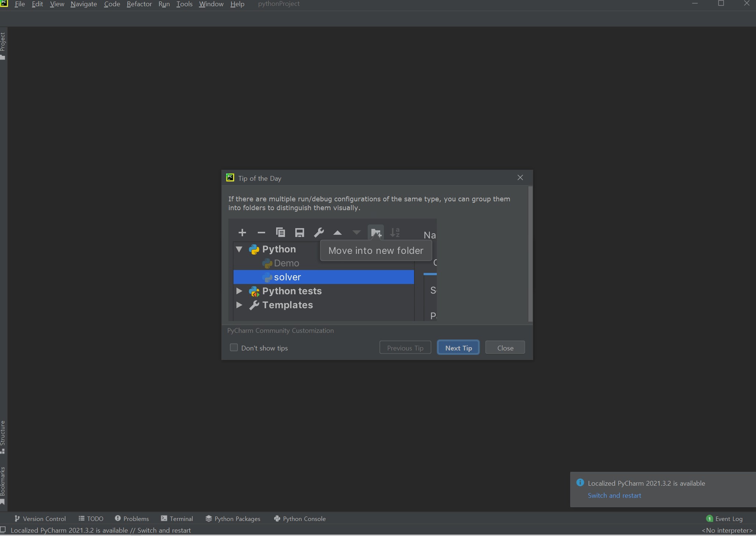Launch the Terminal tool window
756x536 pixels.
[177, 518]
